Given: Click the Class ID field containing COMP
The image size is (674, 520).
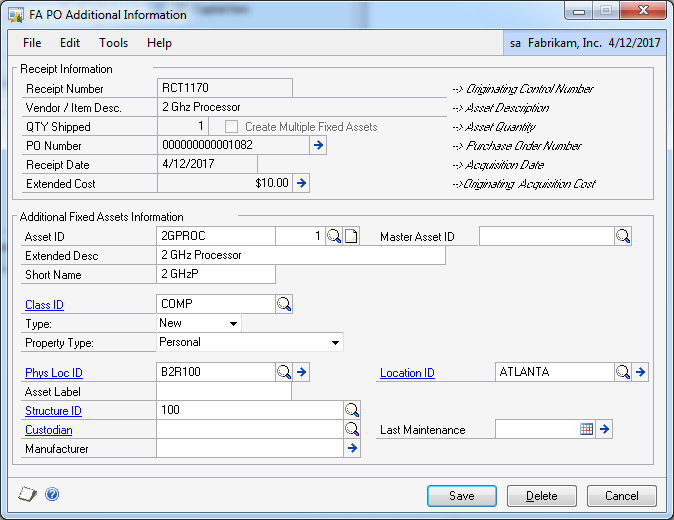Looking at the screenshot, I should click(216, 304).
